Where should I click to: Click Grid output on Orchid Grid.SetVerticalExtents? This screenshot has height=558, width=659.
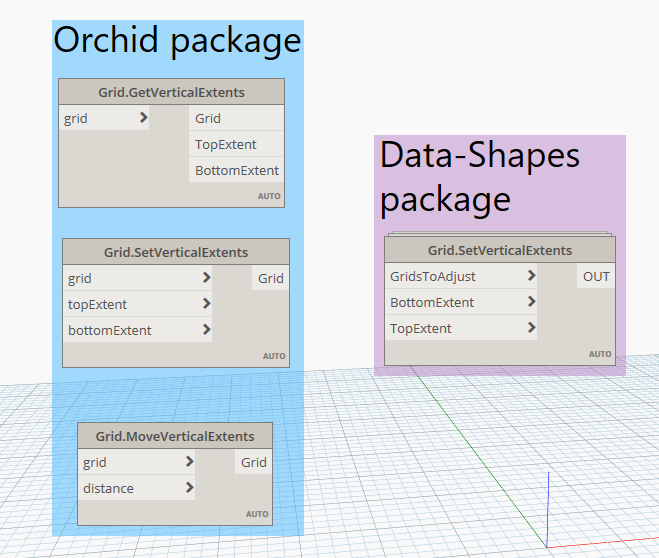pyautogui.click(x=270, y=278)
